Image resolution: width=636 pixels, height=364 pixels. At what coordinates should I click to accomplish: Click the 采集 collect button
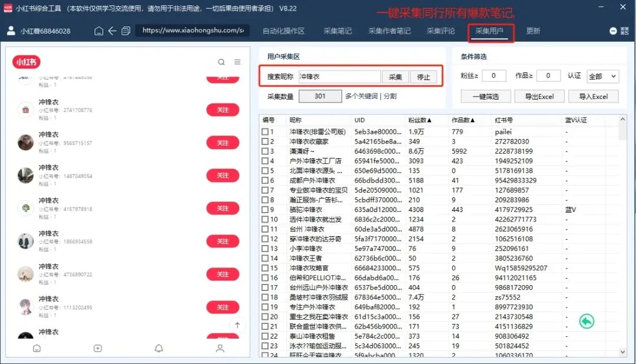pos(395,77)
